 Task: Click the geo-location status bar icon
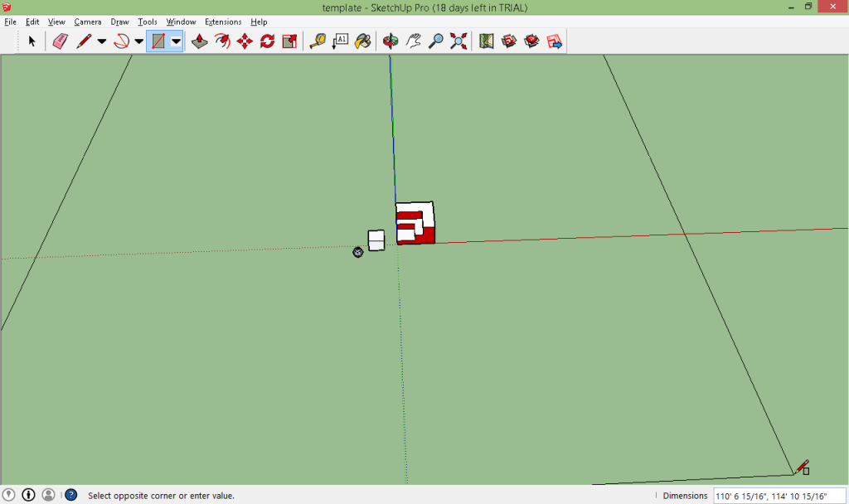pyautogui.click(x=9, y=495)
